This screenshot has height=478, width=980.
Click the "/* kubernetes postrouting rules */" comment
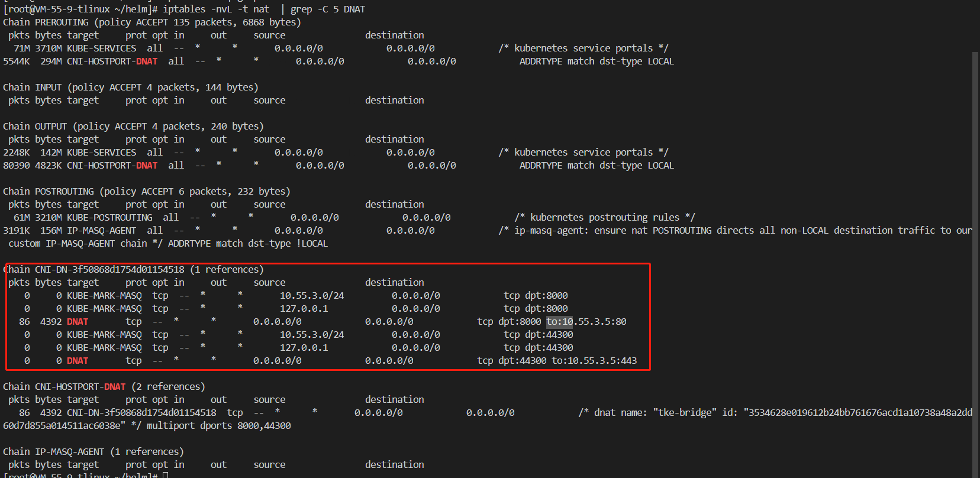(604, 218)
